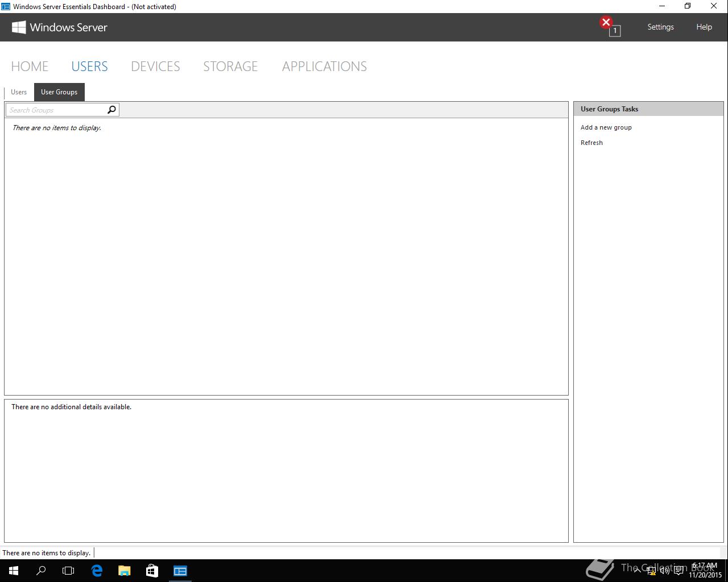Image resolution: width=728 pixels, height=582 pixels.
Task: Open taskbar search magnifier
Action: [x=41, y=571]
